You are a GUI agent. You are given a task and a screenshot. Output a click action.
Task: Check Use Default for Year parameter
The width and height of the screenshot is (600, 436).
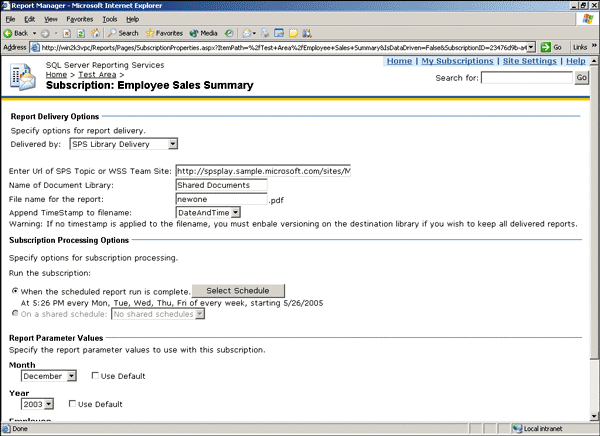72,403
